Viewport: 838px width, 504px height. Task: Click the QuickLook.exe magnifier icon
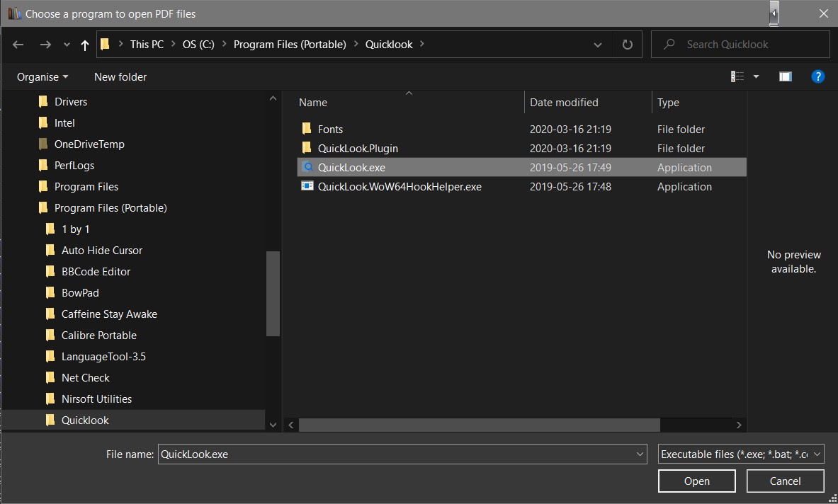307,166
